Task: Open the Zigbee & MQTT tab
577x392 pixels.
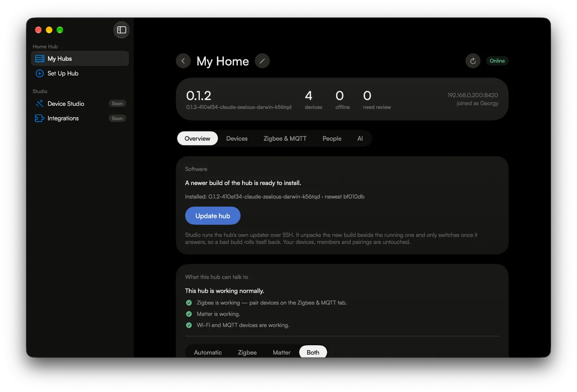Action: [285, 138]
